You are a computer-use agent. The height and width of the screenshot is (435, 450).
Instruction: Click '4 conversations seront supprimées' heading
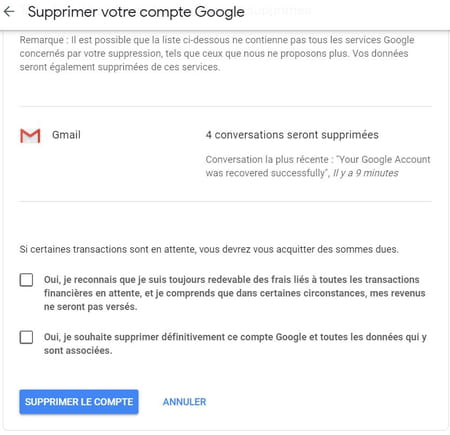(x=292, y=135)
